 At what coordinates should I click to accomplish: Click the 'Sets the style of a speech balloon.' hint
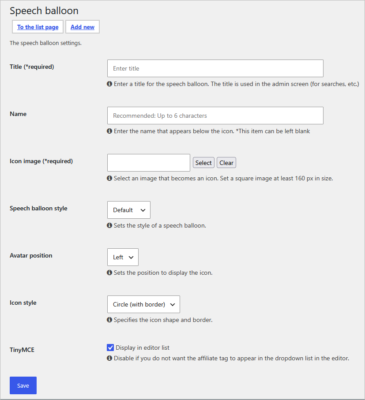pos(160,225)
